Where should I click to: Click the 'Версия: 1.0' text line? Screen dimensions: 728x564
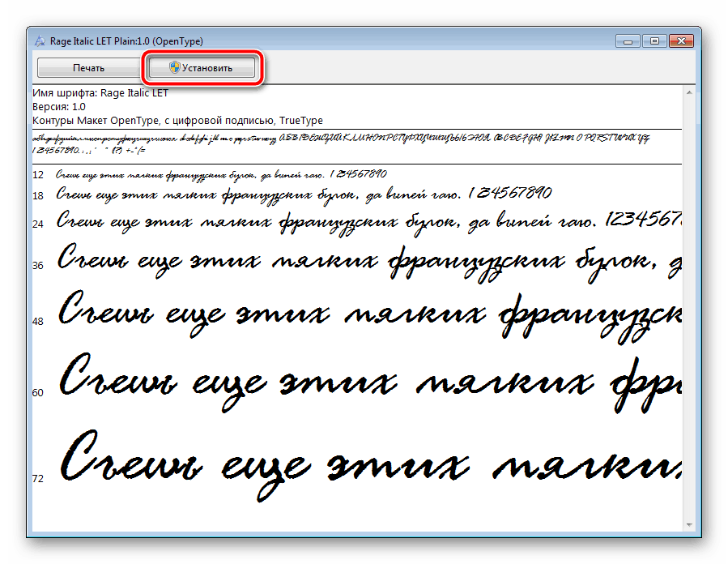click(x=58, y=106)
